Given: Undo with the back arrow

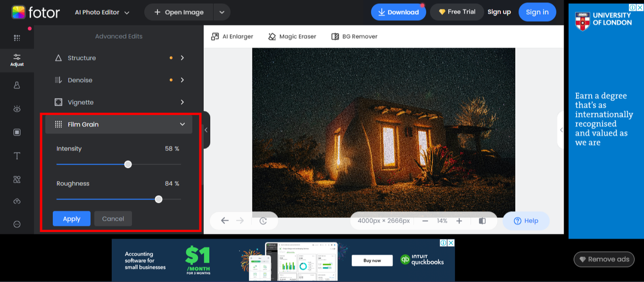Looking at the screenshot, I should [x=225, y=221].
